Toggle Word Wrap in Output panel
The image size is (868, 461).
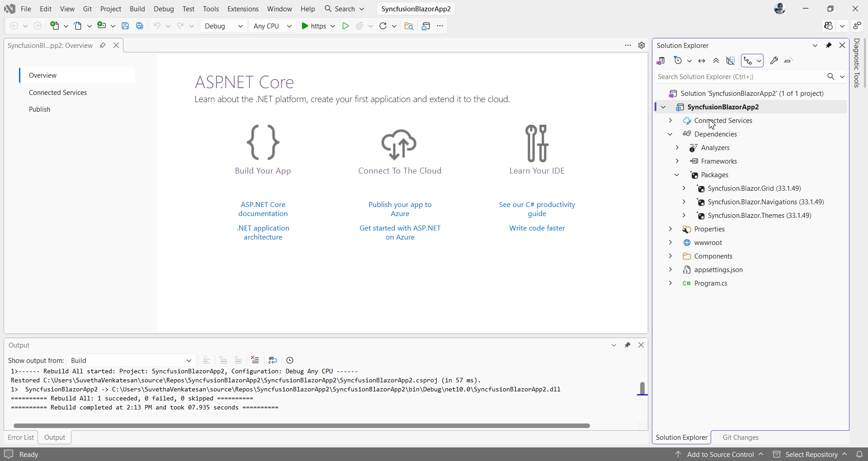273,360
